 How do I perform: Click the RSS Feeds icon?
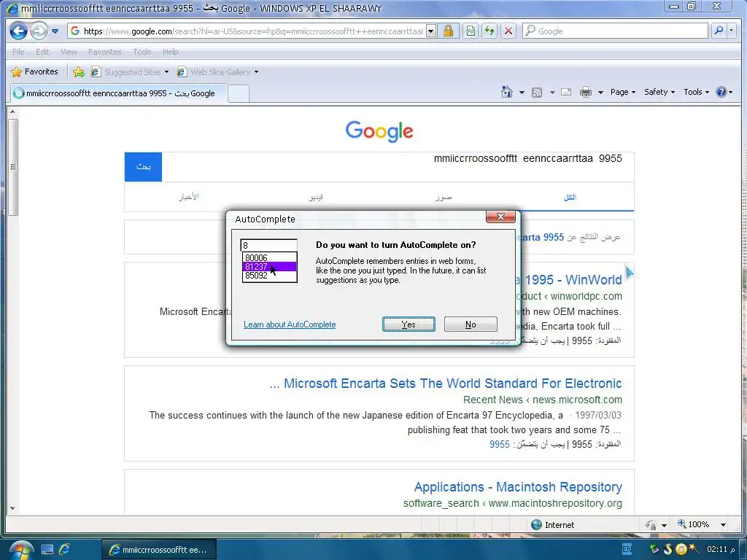coord(537,93)
